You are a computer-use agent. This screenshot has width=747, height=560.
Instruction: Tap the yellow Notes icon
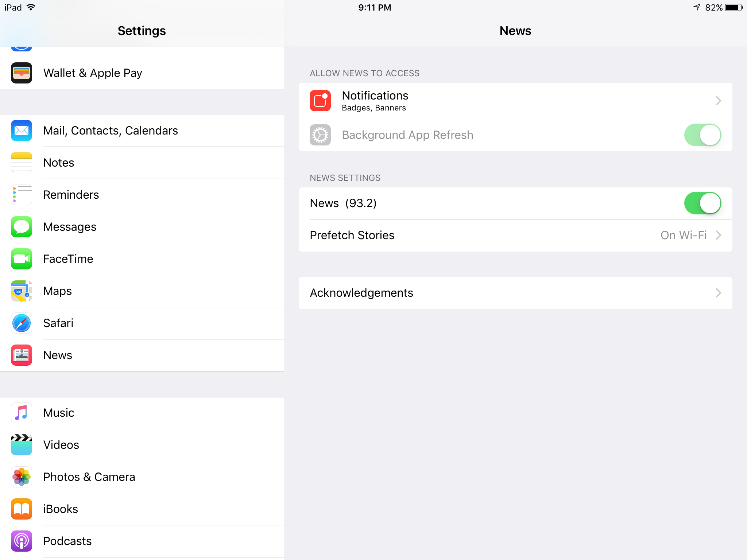[x=22, y=163]
